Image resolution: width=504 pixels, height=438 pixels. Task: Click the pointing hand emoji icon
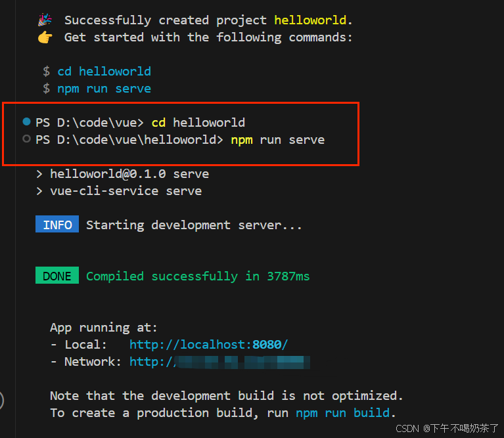click(45, 37)
